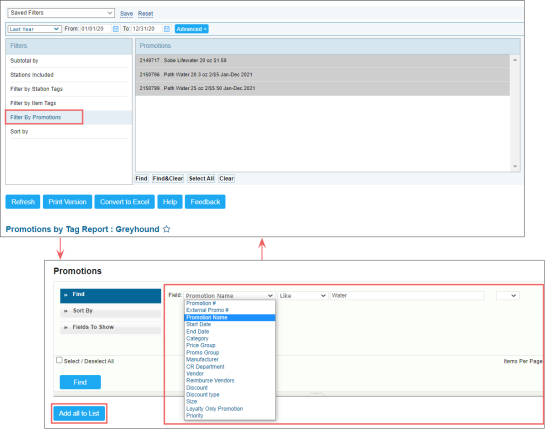Toggle Select / Deselect All checkbox
550x434 pixels.
[59, 360]
